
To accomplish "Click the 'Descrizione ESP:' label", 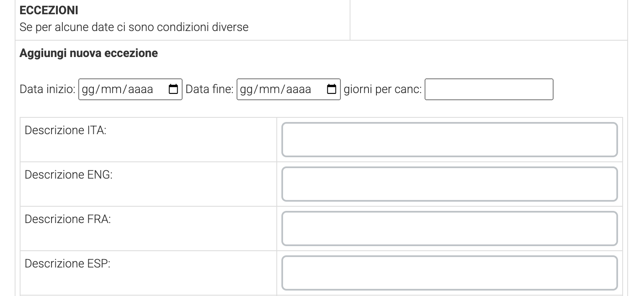I will point(67,264).
